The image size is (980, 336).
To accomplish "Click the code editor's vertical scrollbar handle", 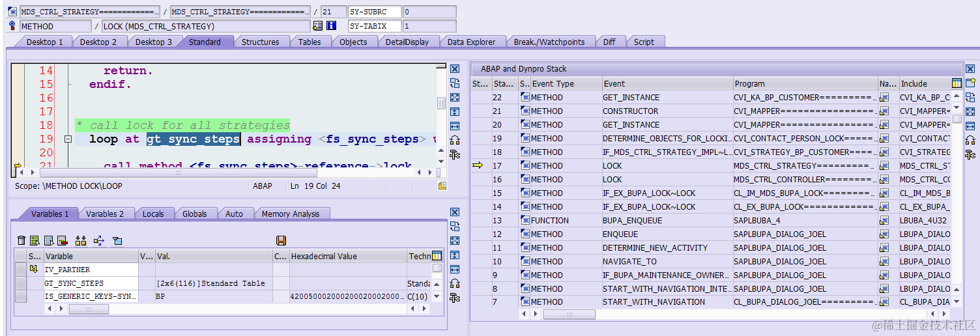I will click(441, 102).
